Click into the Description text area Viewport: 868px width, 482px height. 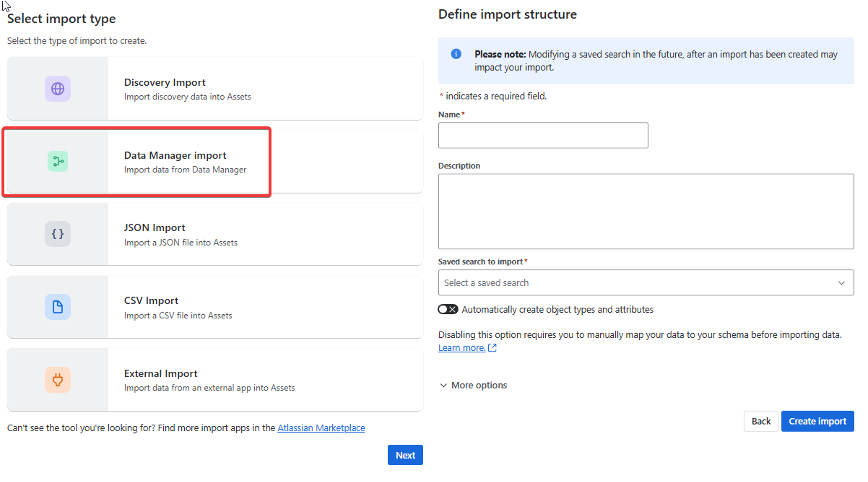point(645,211)
